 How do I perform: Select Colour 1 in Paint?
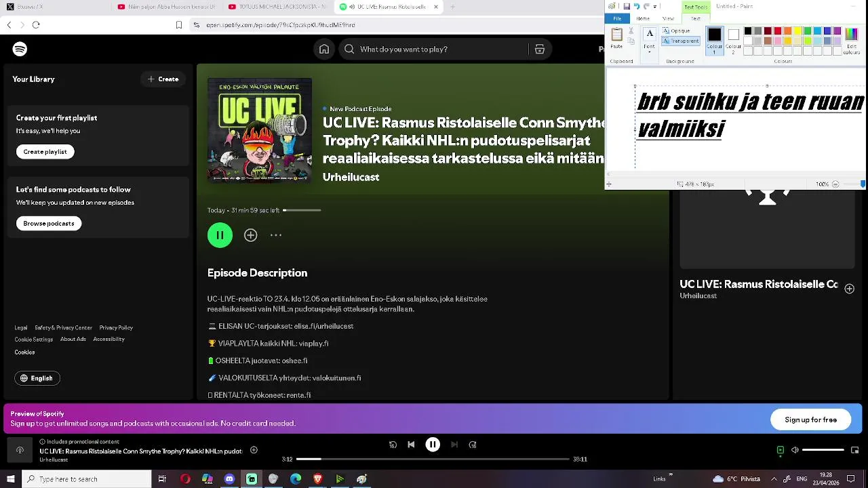tap(715, 41)
